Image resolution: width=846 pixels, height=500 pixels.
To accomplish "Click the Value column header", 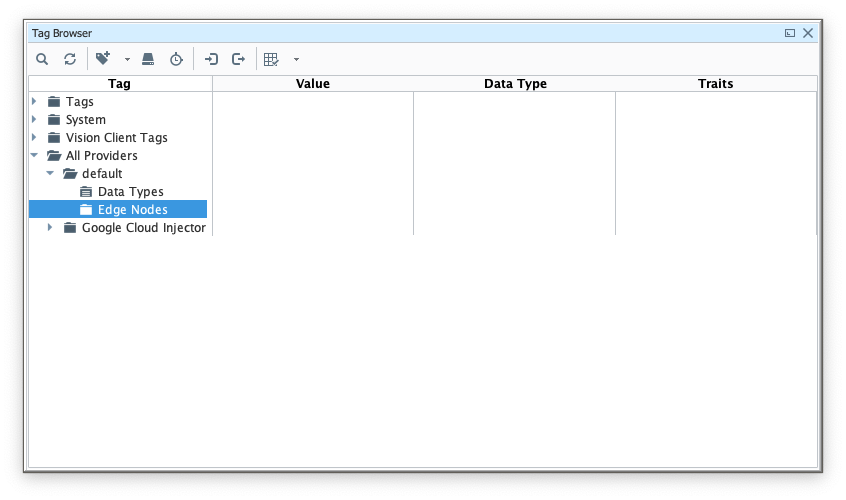I will click(313, 84).
